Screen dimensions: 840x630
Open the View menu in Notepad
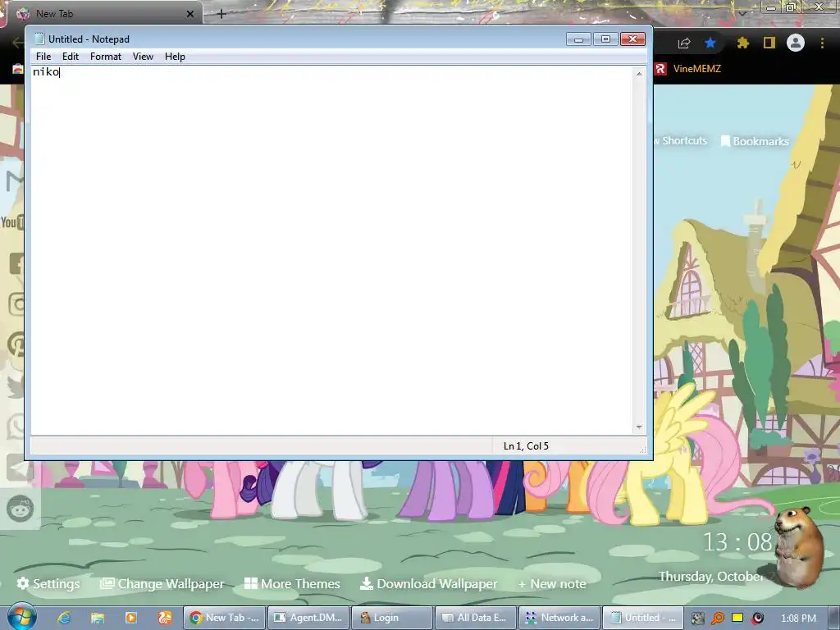143,57
